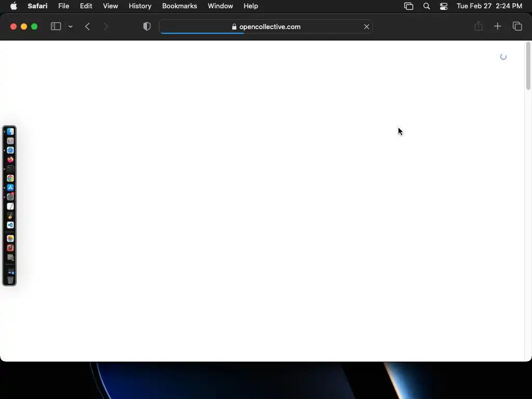Screen dimensions: 532x399
Task: Click the lock icon in address bar
Action: tap(234, 26)
